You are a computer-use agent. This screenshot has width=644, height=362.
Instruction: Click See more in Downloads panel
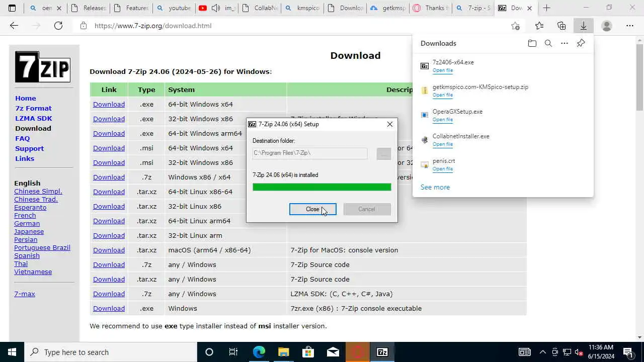(x=435, y=187)
